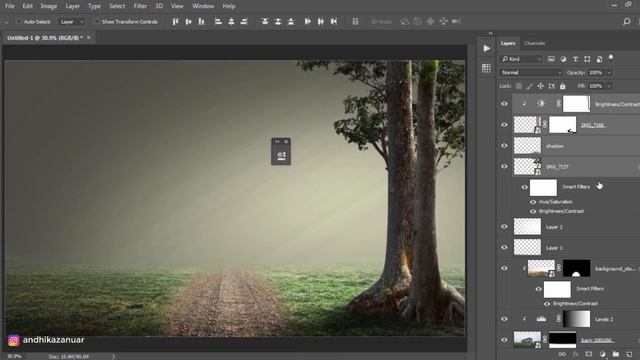Lock transparent pixels icon
Image resolution: width=640 pixels, height=360 pixels.
pyautogui.click(x=518, y=86)
